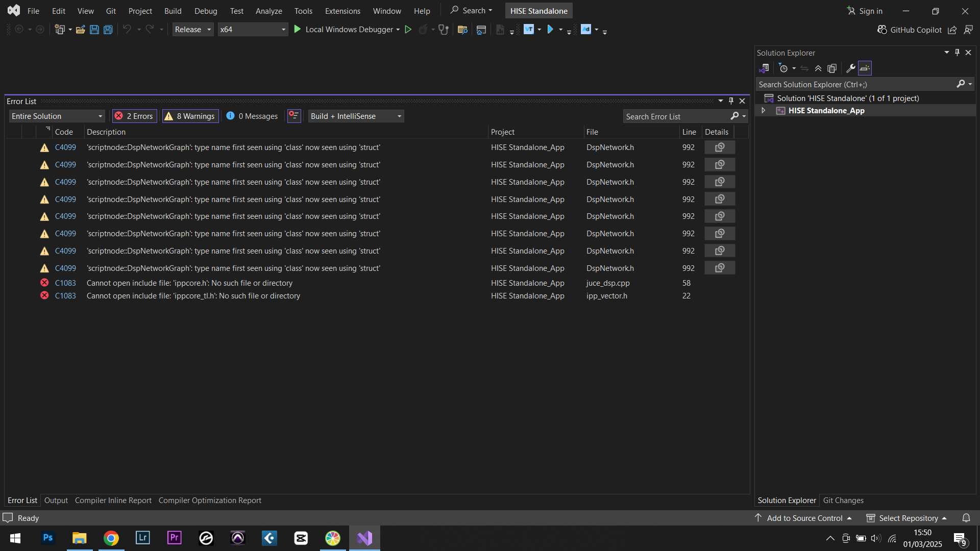Viewport: 980px width, 551px height.
Task: Switch views icon in Solution Explorer toolbar
Action: pos(764,68)
